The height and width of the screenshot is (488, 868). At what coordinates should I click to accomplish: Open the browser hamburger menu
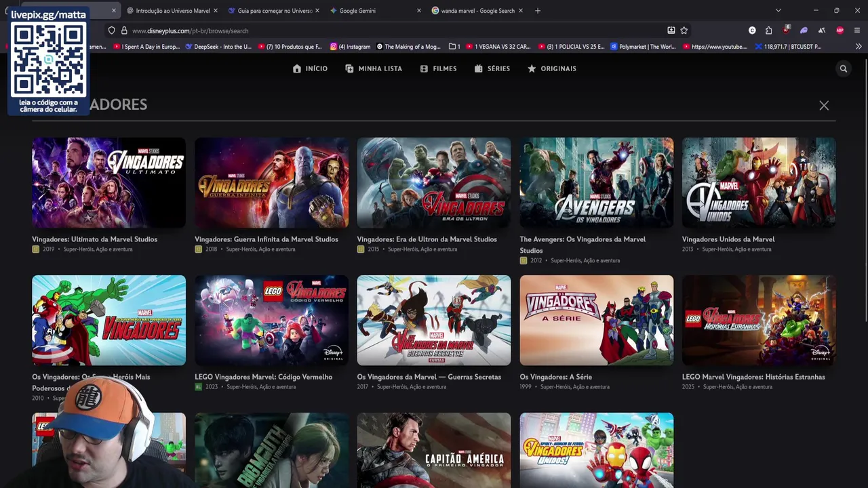coord(857,30)
